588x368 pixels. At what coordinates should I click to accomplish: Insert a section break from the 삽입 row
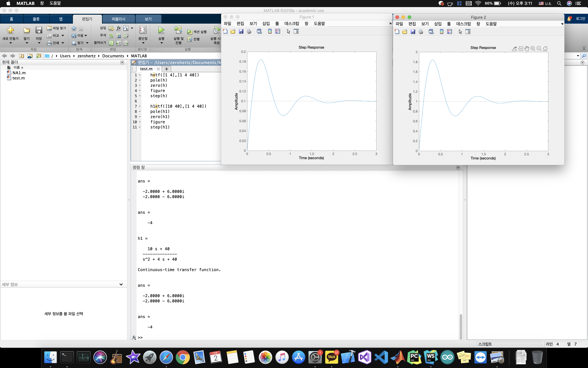[111, 28]
